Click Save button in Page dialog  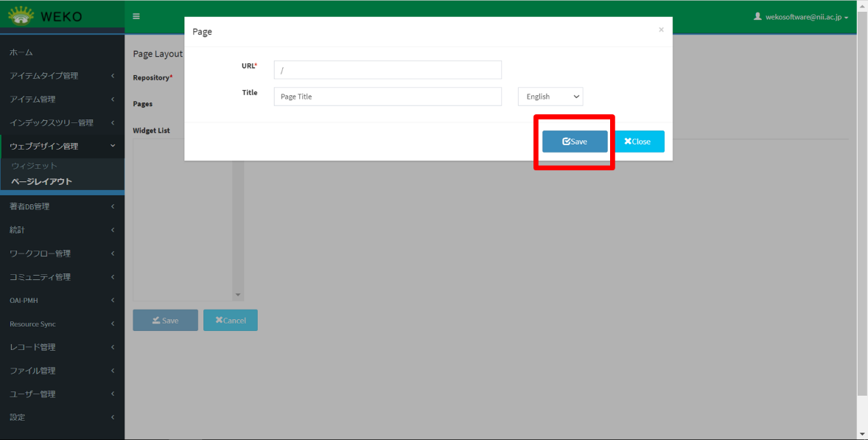point(575,142)
